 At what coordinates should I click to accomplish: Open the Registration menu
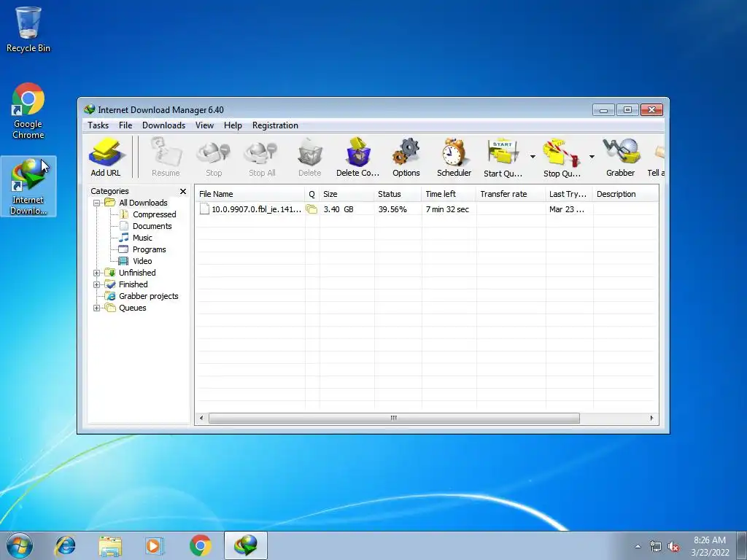[275, 125]
